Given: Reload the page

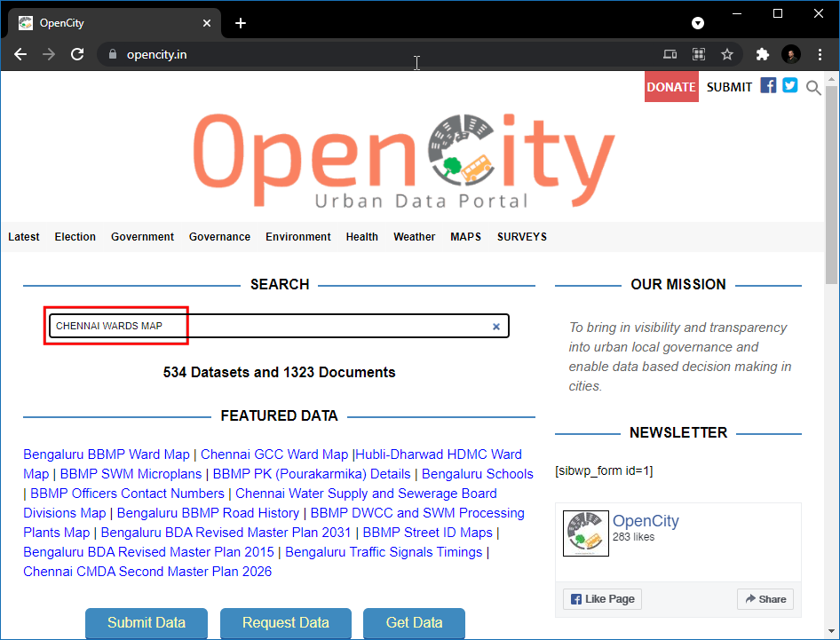Looking at the screenshot, I should pyautogui.click(x=77, y=54).
